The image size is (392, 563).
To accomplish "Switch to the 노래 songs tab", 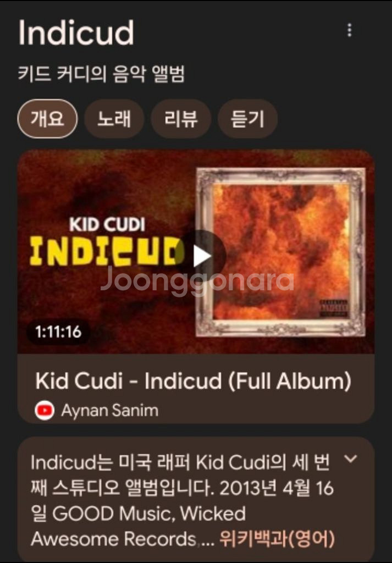I will click(114, 119).
